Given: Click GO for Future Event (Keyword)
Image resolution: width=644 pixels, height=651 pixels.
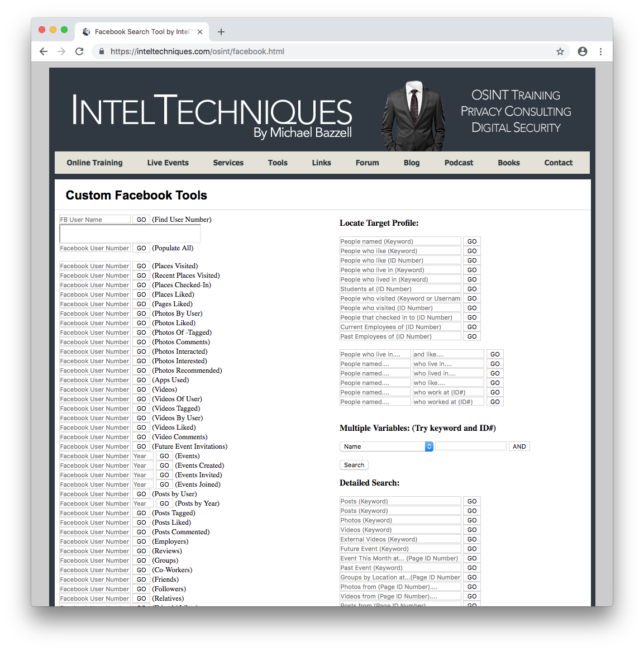Looking at the screenshot, I should pyautogui.click(x=472, y=549).
